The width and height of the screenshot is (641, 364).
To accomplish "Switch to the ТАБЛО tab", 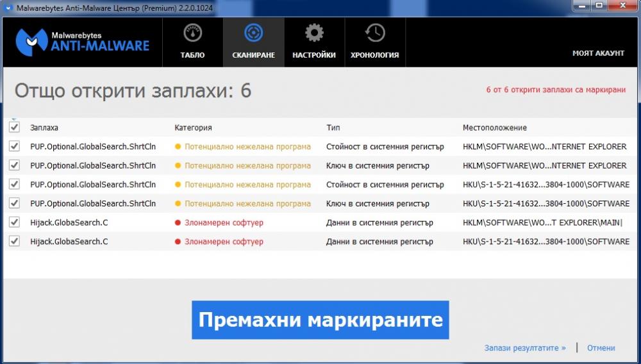I will coord(192,42).
